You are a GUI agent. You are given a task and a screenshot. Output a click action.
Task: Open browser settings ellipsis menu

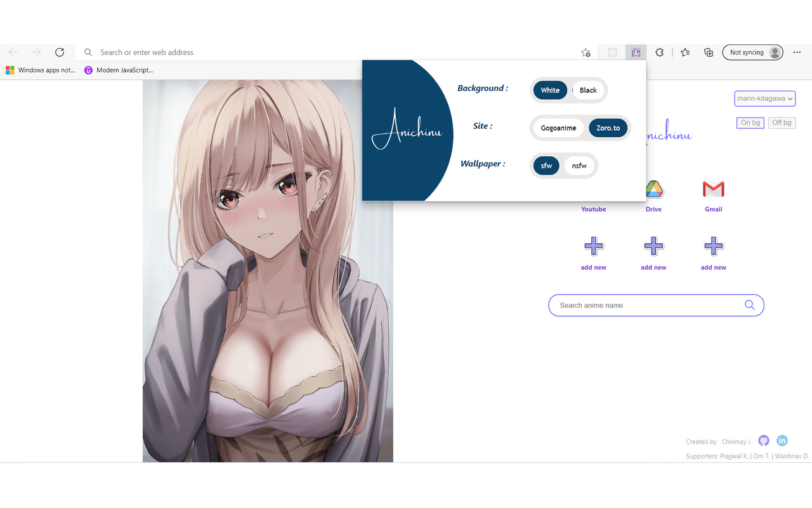click(x=797, y=53)
